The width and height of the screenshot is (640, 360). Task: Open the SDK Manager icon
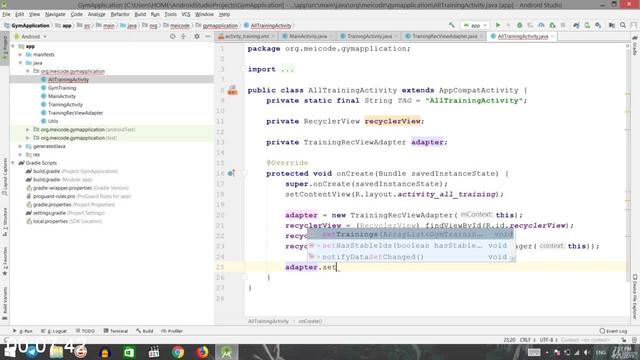(x=598, y=25)
